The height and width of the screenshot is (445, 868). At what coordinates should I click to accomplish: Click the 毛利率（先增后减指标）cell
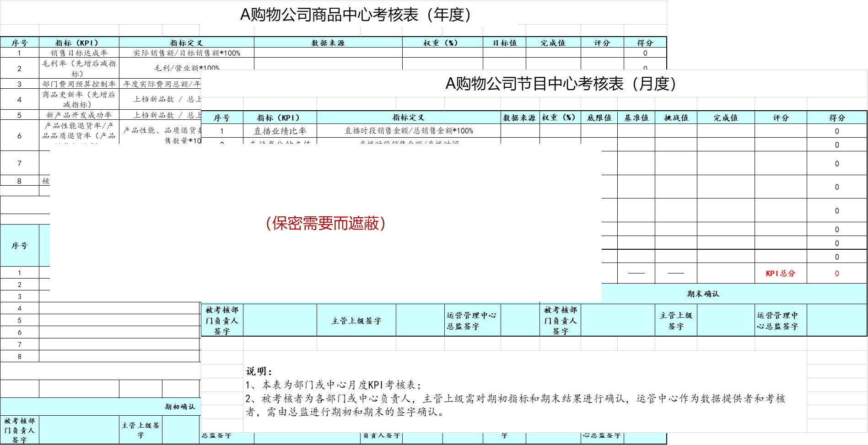pyautogui.click(x=80, y=69)
